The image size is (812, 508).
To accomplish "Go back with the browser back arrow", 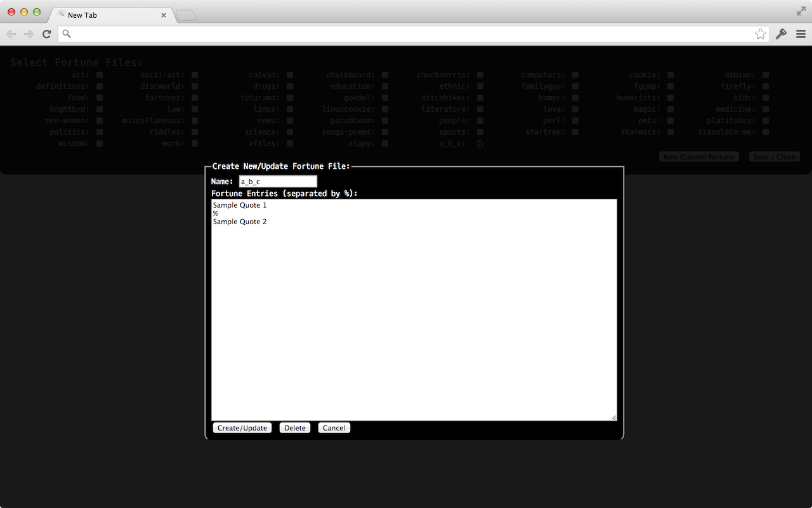I will [11, 34].
